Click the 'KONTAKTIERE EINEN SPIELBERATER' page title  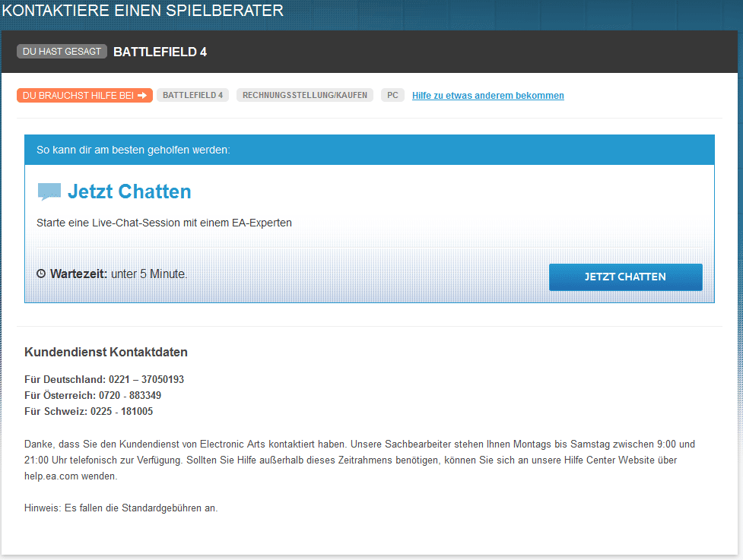point(143,11)
